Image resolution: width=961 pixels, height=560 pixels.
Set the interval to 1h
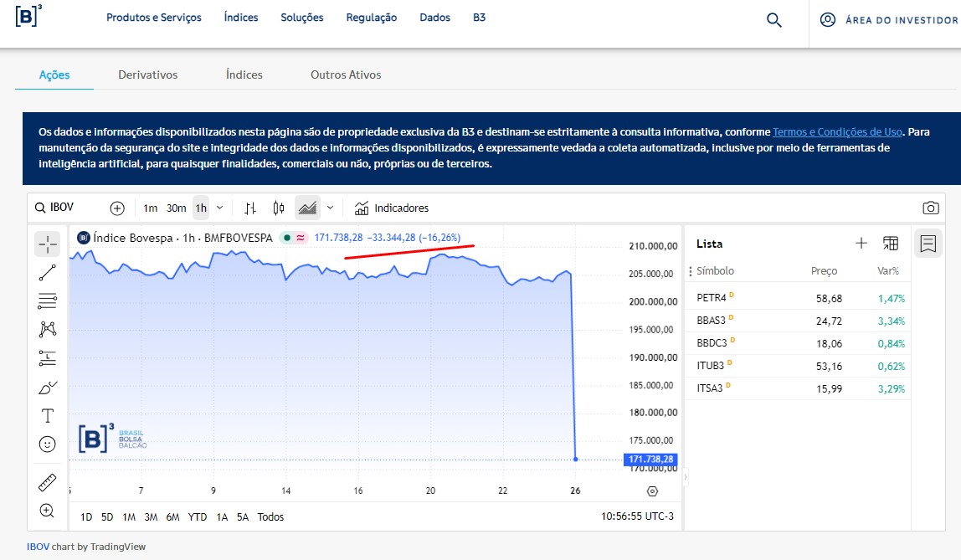tap(201, 208)
